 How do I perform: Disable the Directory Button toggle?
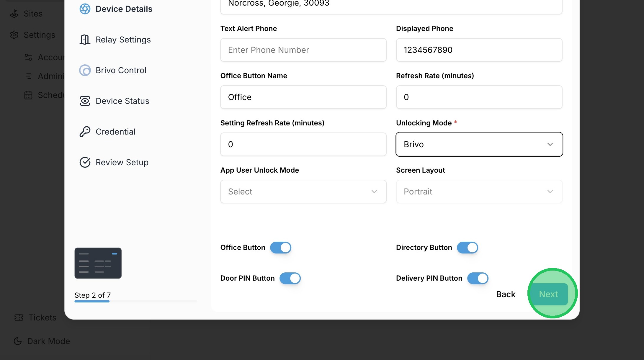coord(467,248)
